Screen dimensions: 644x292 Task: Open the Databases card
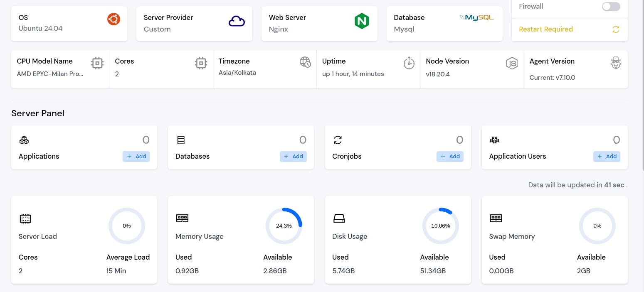(241, 147)
